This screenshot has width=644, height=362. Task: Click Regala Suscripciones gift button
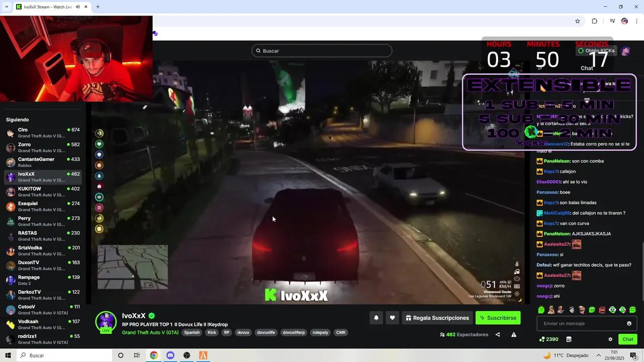[x=437, y=318]
